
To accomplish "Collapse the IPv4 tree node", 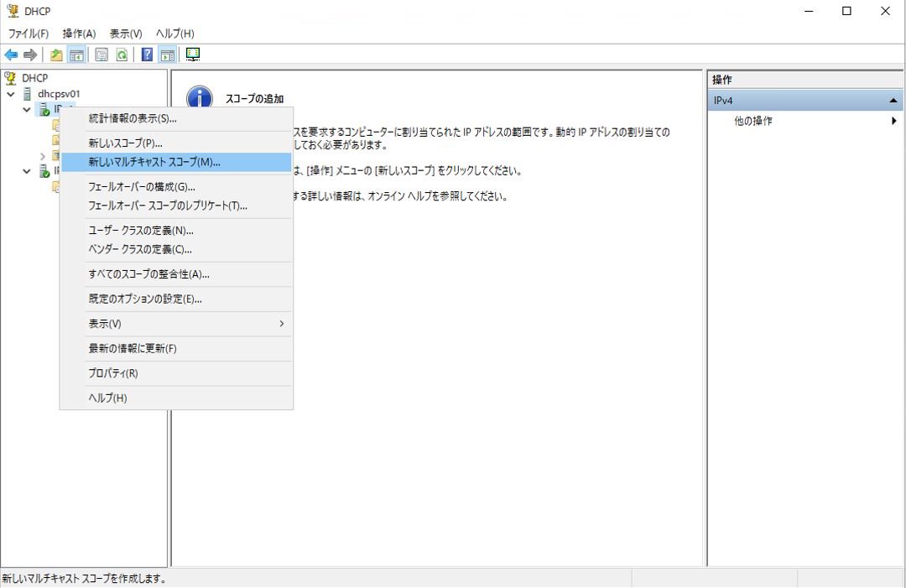I will 27,110.
